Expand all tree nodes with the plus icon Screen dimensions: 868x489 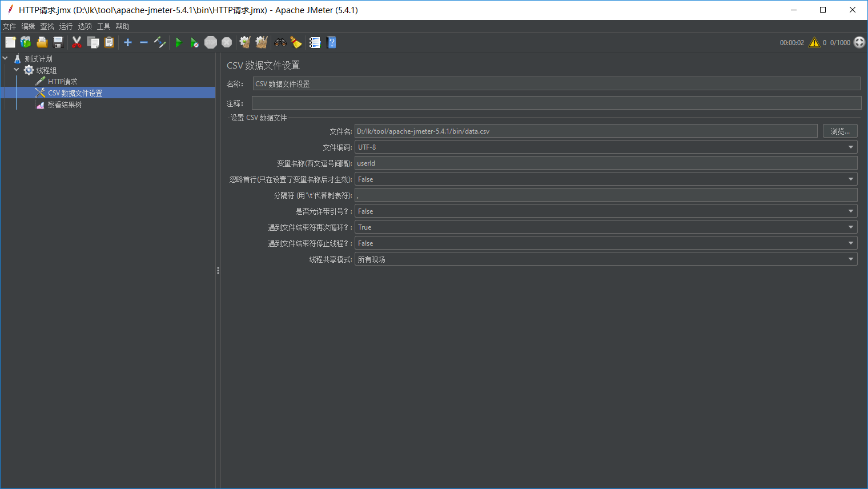click(x=127, y=42)
